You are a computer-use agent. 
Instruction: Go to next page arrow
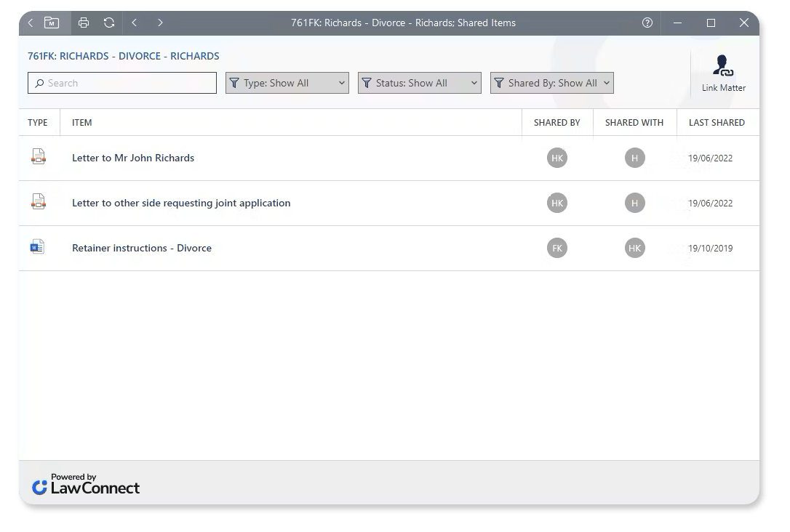click(x=160, y=23)
